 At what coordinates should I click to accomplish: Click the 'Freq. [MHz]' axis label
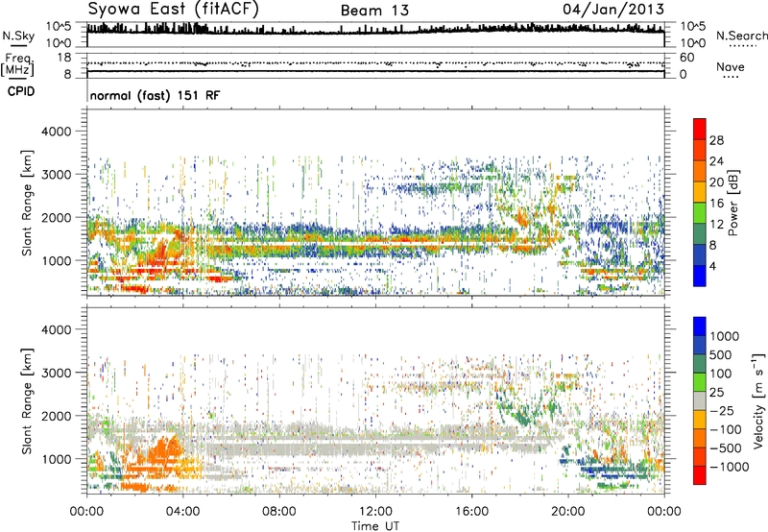click(x=18, y=64)
